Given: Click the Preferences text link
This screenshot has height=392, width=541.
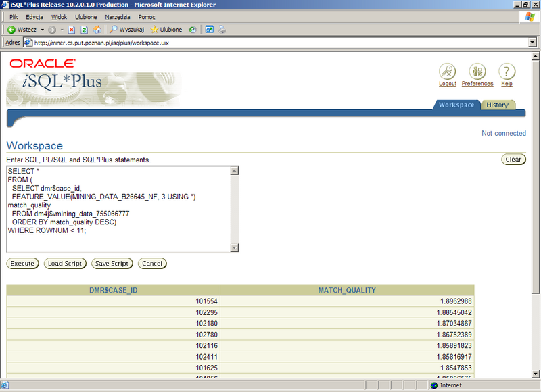Looking at the screenshot, I should [x=477, y=84].
